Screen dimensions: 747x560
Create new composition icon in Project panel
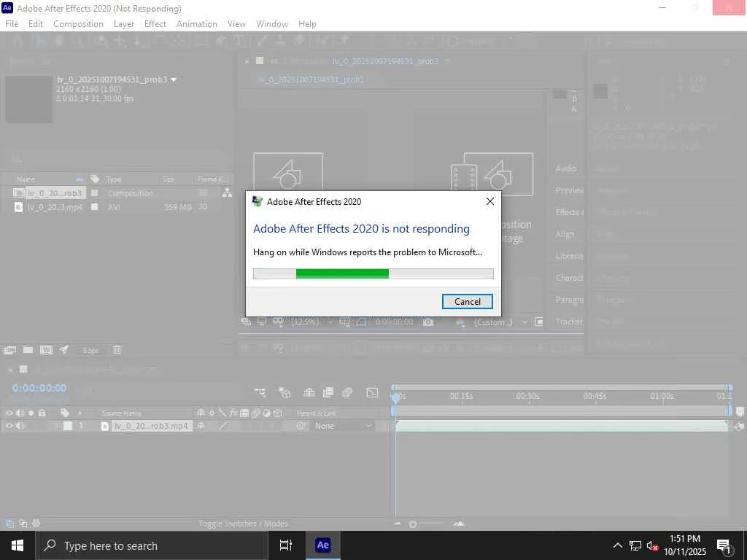pyautogui.click(x=46, y=350)
